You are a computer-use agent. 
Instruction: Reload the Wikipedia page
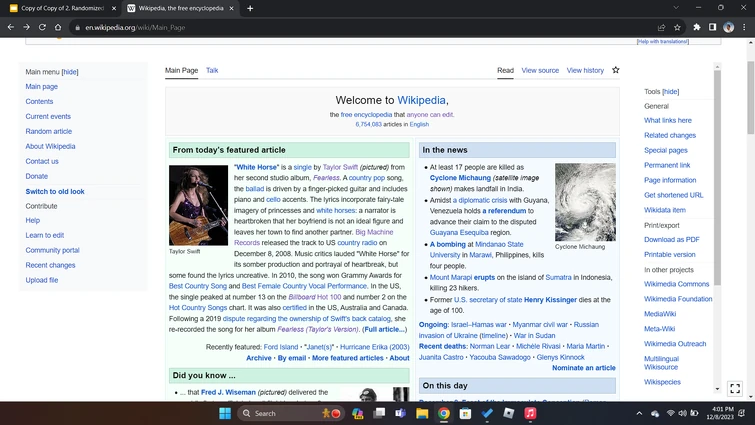(x=42, y=27)
